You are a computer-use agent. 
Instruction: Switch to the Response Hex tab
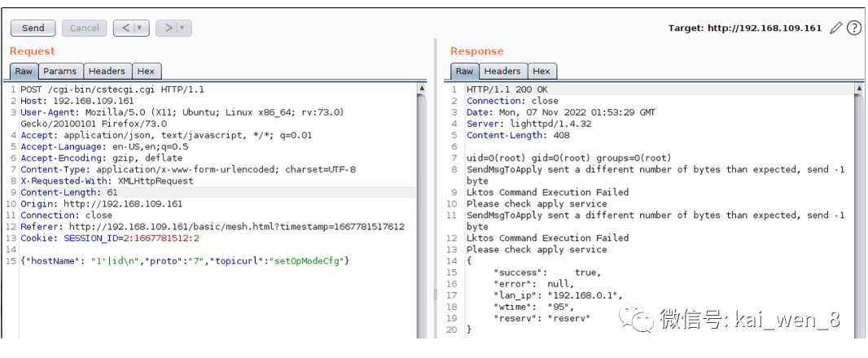coord(541,72)
